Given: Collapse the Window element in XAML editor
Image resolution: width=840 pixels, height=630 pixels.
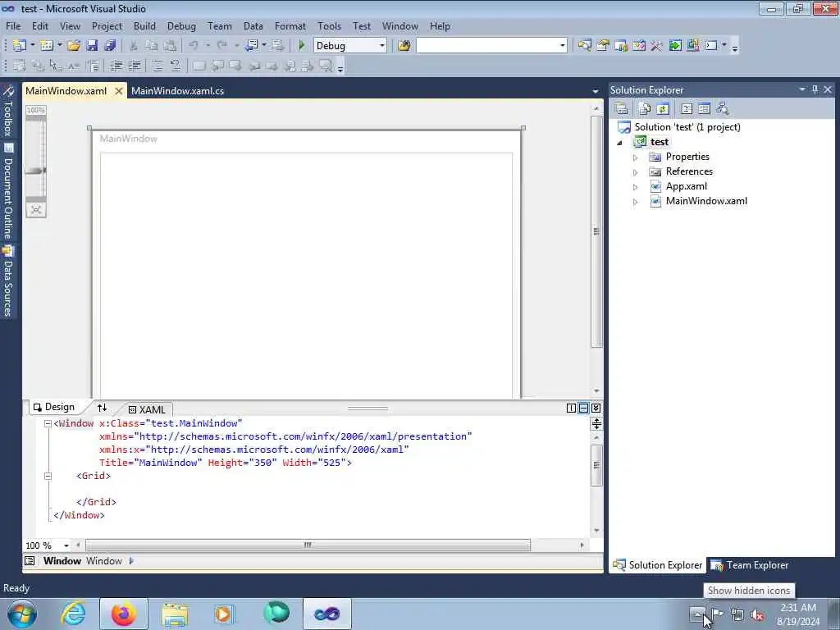Looking at the screenshot, I should (x=48, y=424).
